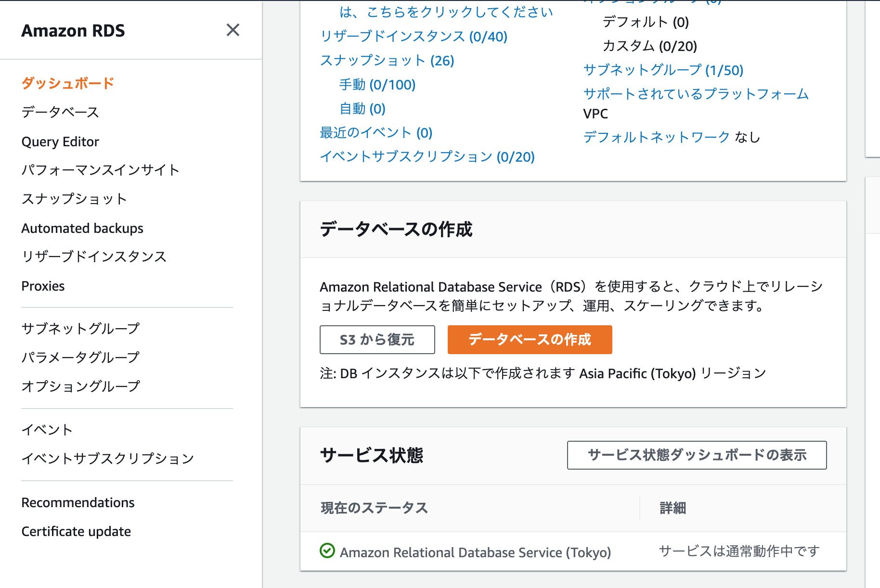Open データベース in sidebar
This screenshot has width=880, height=588.
(x=60, y=112)
